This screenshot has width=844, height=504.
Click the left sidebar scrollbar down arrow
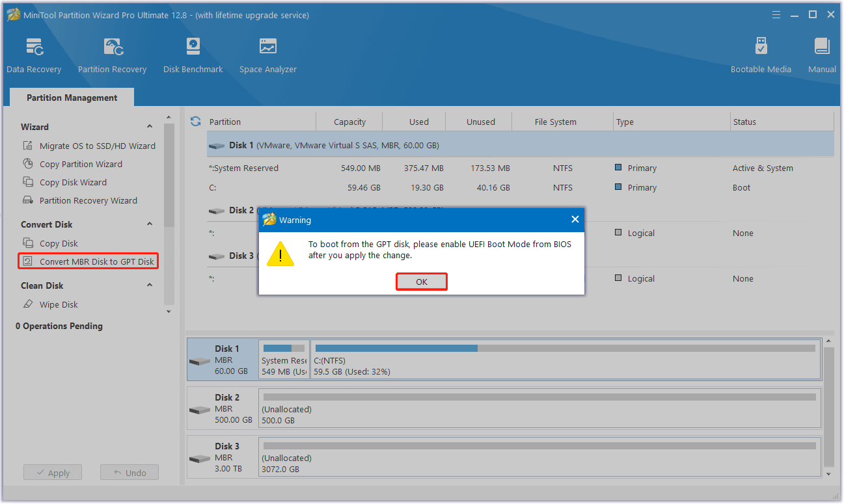point(169,312)
